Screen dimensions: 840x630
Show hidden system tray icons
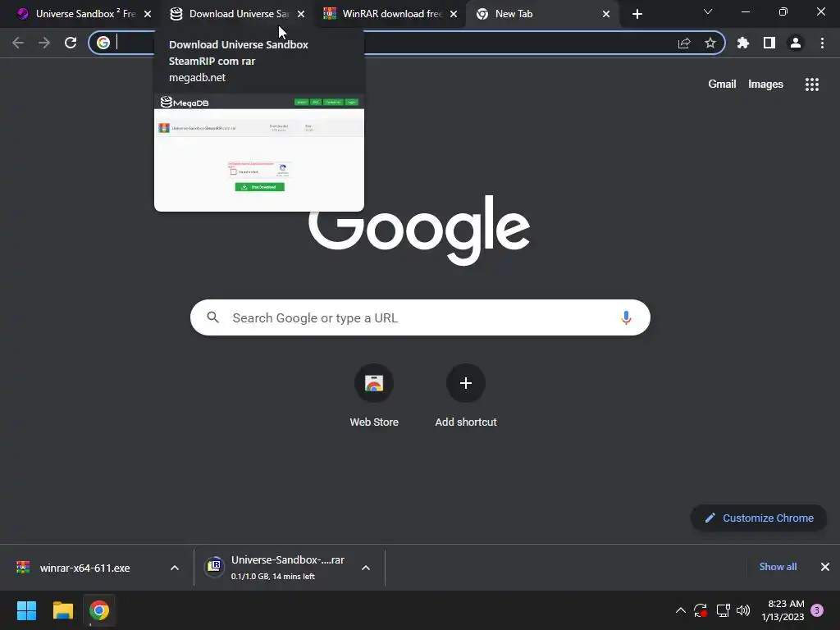680,610
